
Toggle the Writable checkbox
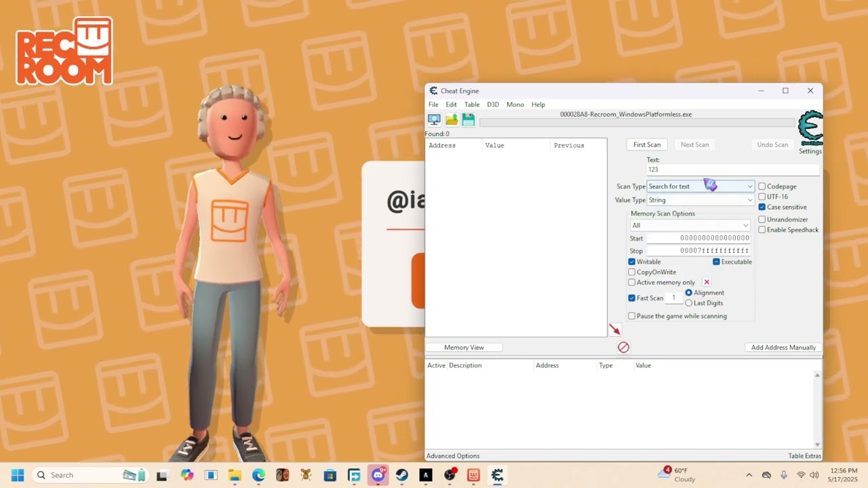click(x=632, y=262)
